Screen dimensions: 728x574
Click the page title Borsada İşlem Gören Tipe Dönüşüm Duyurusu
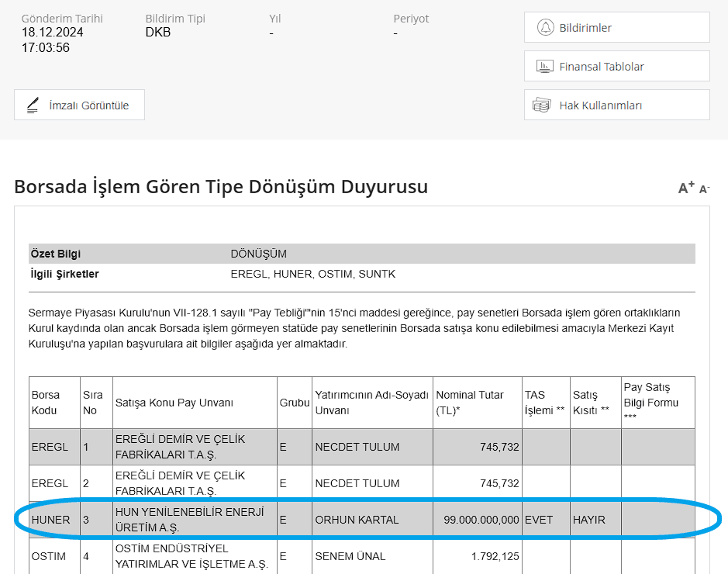221,187
